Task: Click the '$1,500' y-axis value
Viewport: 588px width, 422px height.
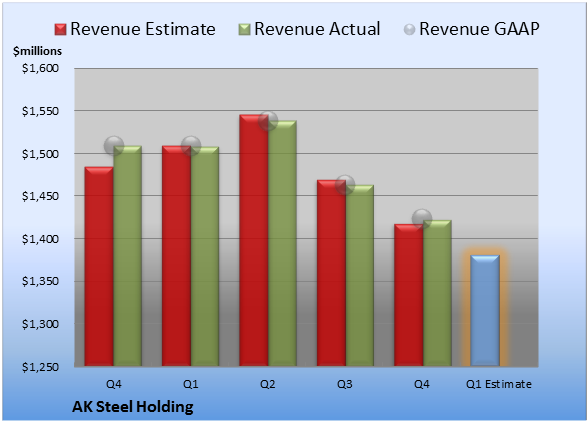Action: pyautogui.click(x=40, y=154)
